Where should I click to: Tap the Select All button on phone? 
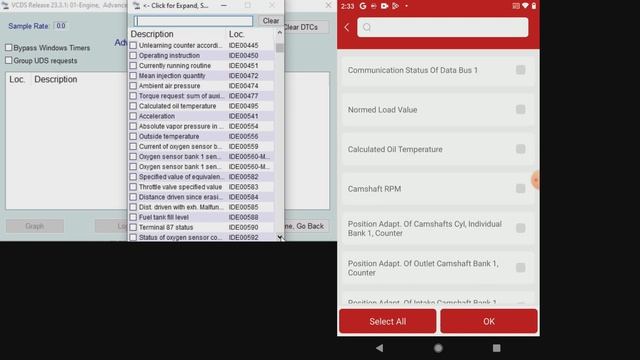[387, 321]
